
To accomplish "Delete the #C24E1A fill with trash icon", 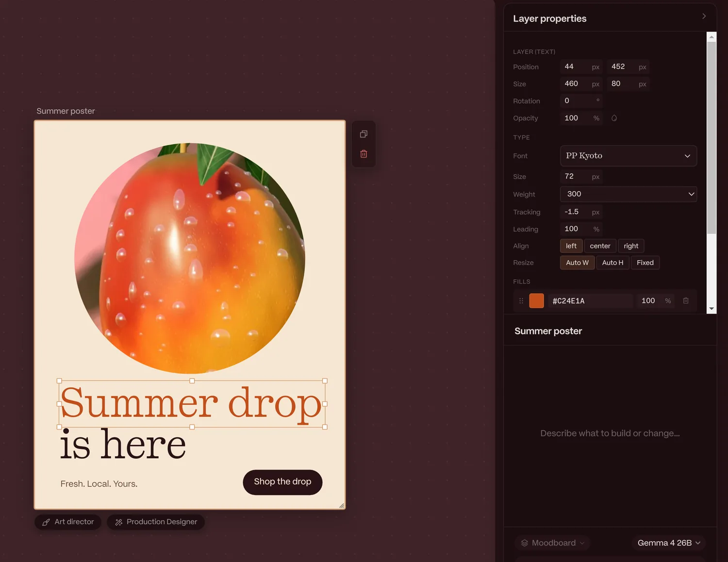I will coord(686,301).
